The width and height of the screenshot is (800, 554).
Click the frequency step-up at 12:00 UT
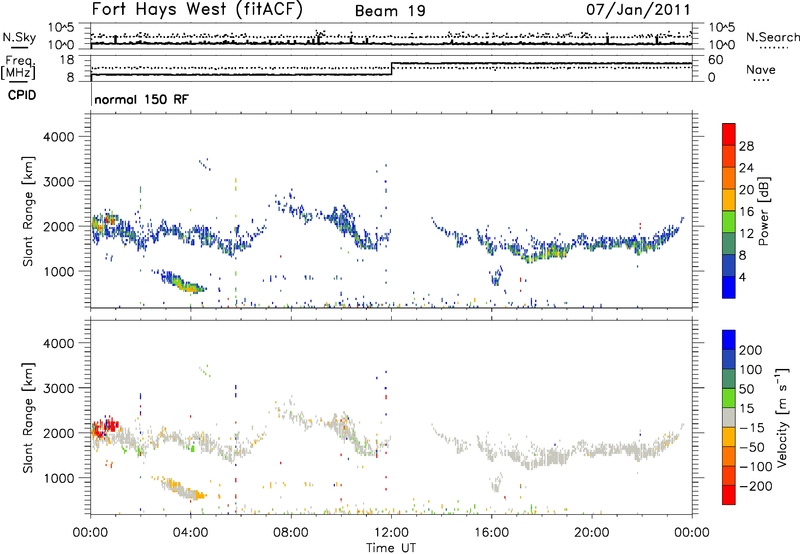(x=391, y=69)
